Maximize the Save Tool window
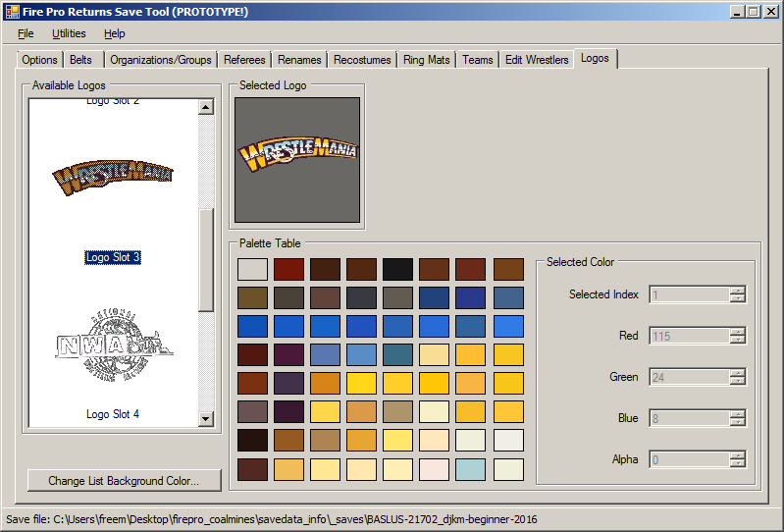784x532 pixels. pyautogui.click(x=753, y=12)
